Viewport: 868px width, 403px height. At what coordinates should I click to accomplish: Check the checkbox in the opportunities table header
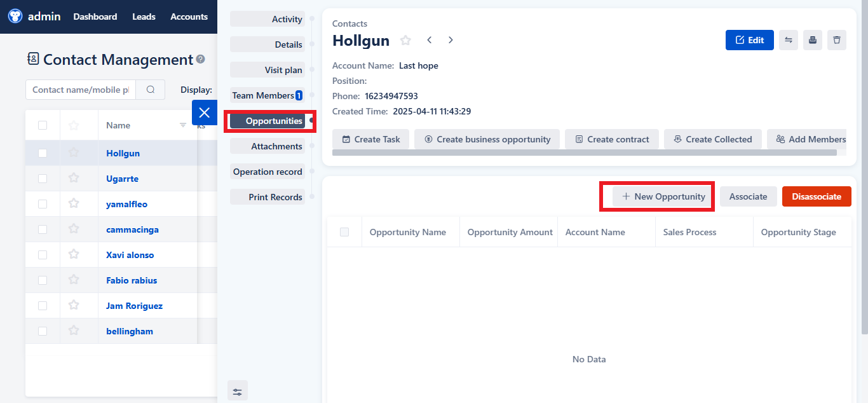[344, 231]
